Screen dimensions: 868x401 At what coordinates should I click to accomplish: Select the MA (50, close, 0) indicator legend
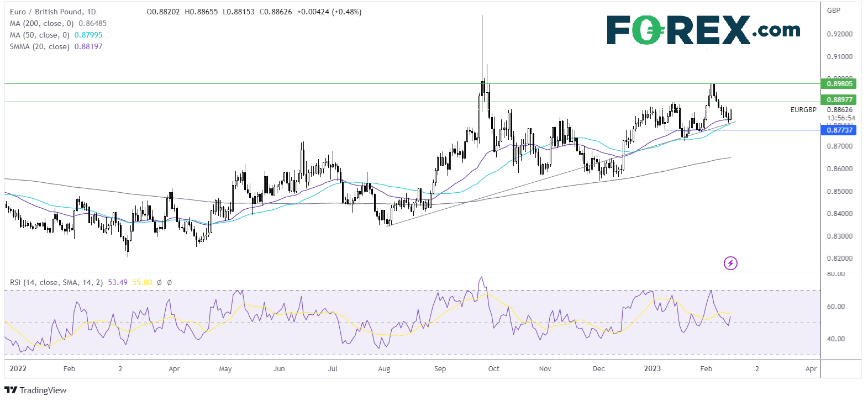pos(40,35)
